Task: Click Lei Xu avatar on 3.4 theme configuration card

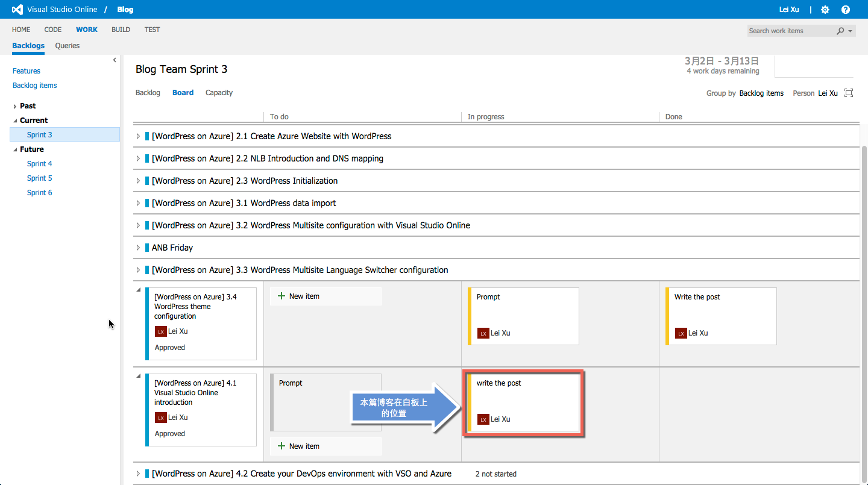Action: (161, 331)
